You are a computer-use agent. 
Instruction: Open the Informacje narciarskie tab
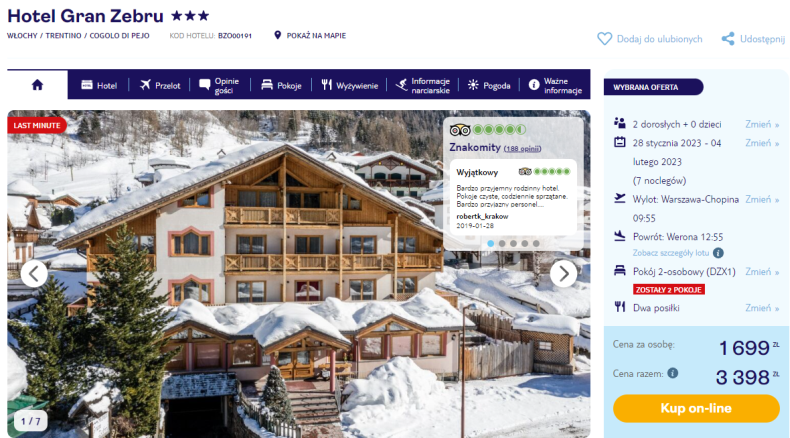[422, 85]
